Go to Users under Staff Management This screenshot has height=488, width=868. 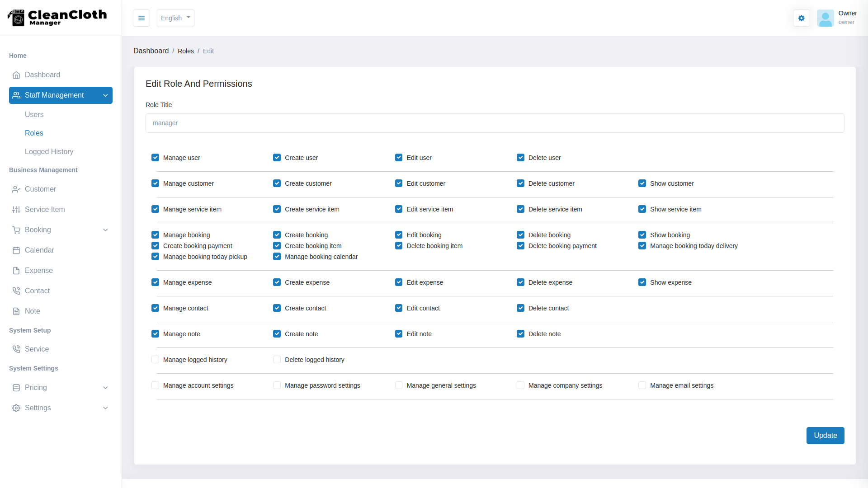coord(34,115)
